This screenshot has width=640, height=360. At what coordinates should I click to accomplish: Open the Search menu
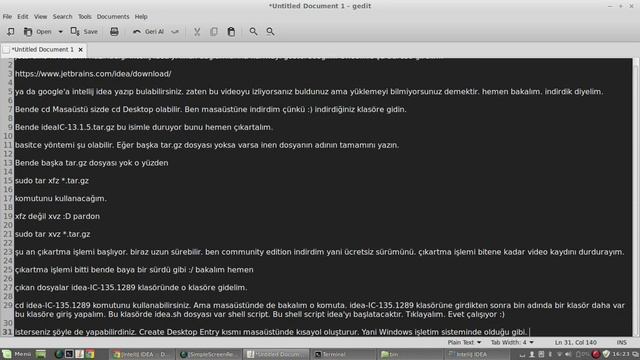tap(62, 17)
